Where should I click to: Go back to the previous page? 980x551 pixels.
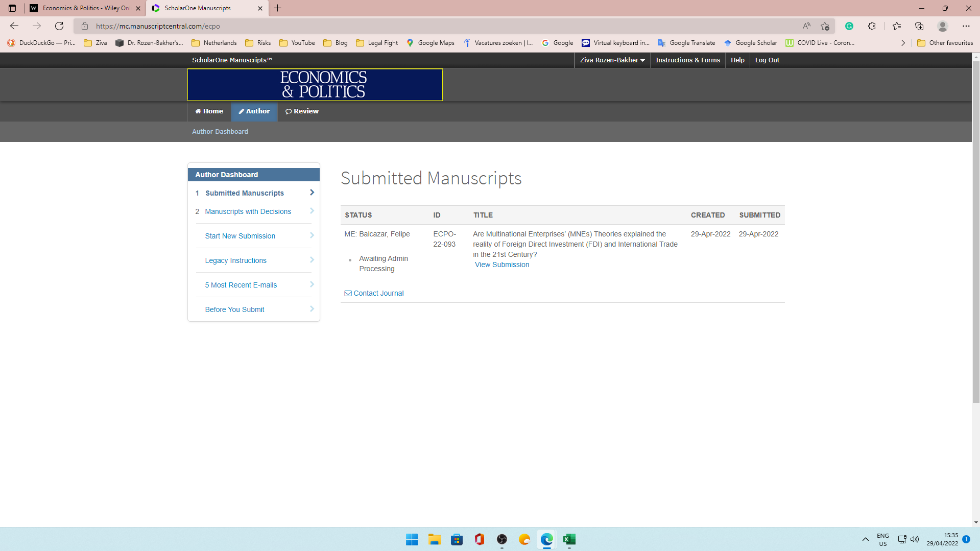(x=14, y=26)
